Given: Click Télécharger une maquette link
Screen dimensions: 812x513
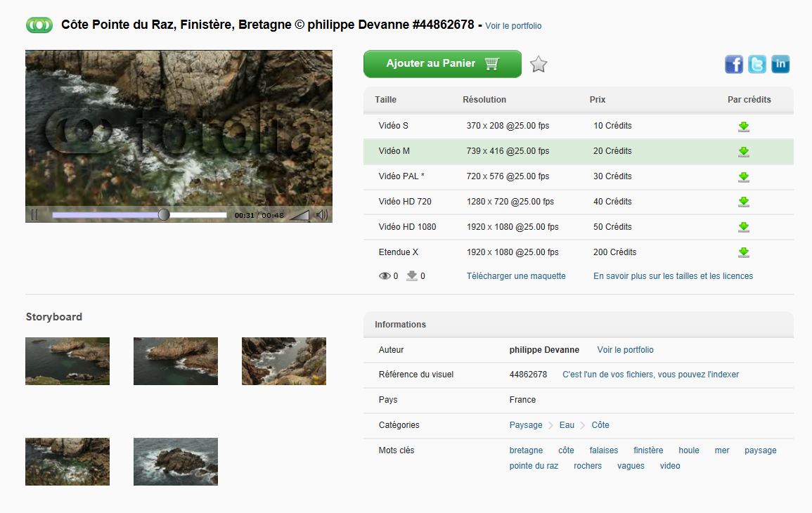Looking at the screenshot, I should (516, 276).
